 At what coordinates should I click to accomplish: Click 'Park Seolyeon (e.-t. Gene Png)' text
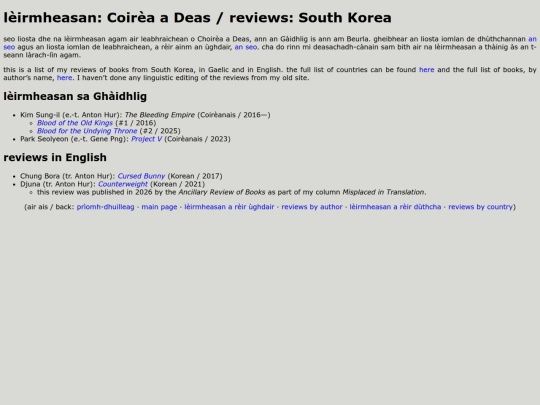tap(73, 139)
